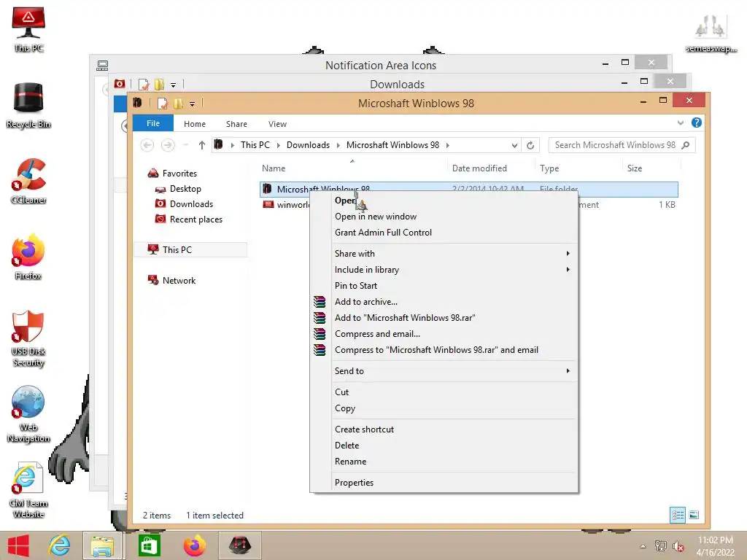Open the This PC desktop icon
Image resolution: width=747 pixels, height=560 pixels.
coord(28,28)
